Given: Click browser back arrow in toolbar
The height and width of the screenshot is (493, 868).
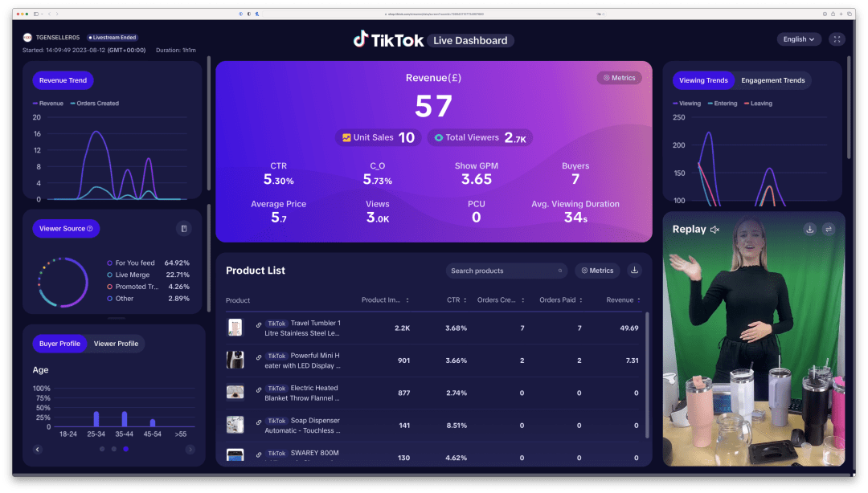Looking at the screenshot, I should [49, 14].
